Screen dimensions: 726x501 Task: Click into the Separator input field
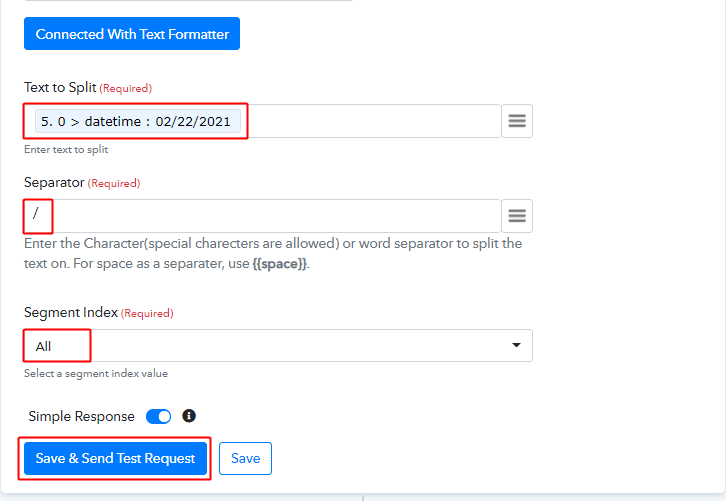tap(270, 216)
